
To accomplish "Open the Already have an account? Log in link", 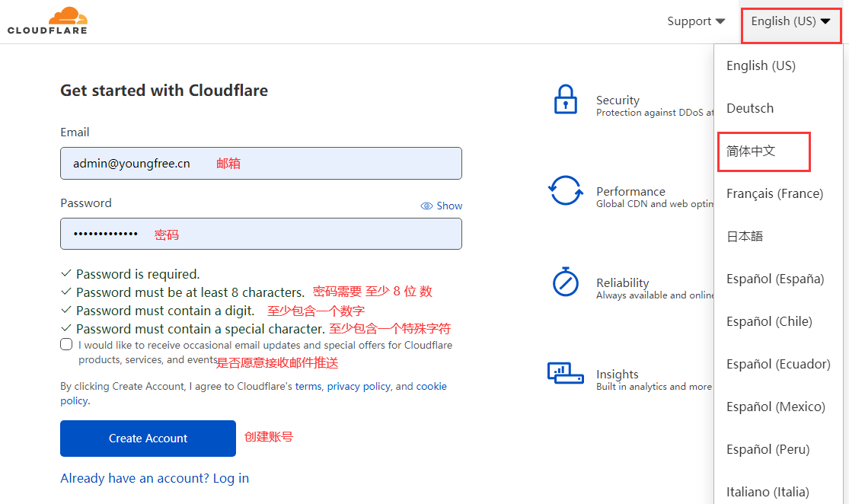I will pos(155,478).
